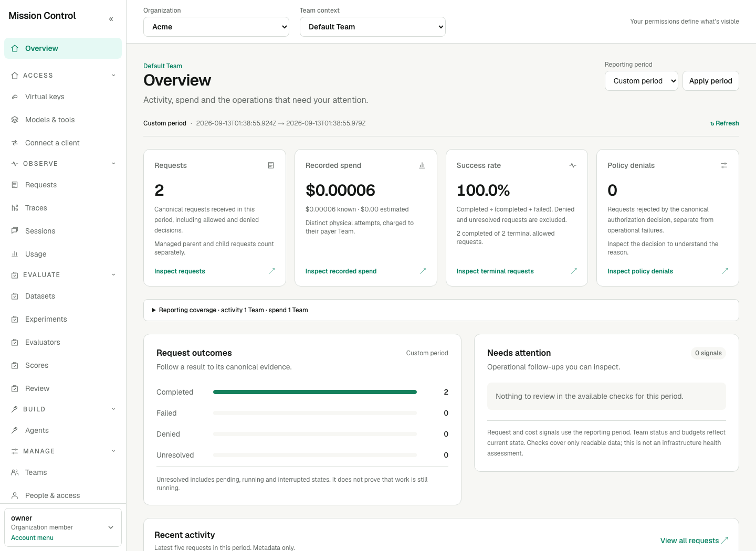Follow the View all requests link
This screenshot has height=551, width=756.
tap(694, 541)
